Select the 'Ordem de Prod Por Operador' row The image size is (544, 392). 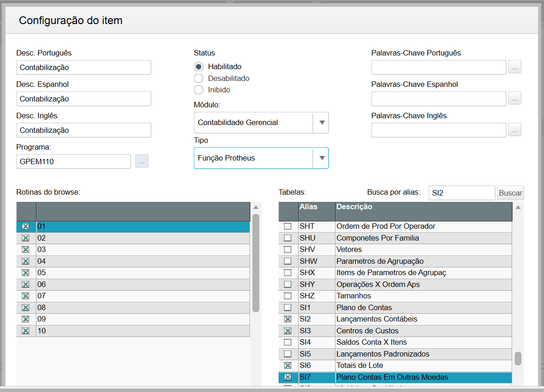[x=395, y=226]
